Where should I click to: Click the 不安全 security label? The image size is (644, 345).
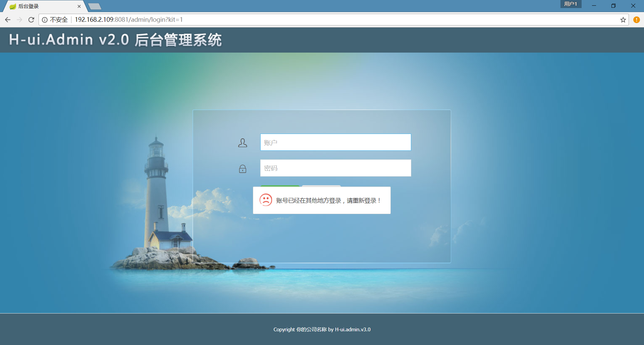[x=59, y=20]
